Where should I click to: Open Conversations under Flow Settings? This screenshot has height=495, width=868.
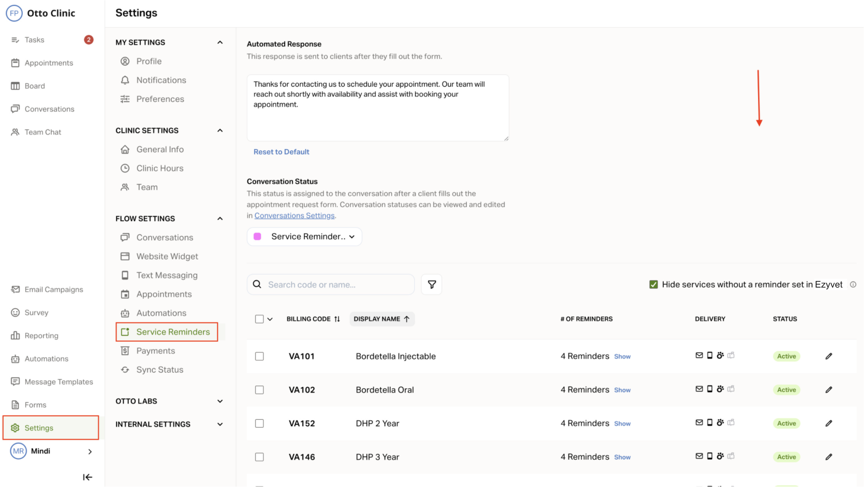(165, 237)
